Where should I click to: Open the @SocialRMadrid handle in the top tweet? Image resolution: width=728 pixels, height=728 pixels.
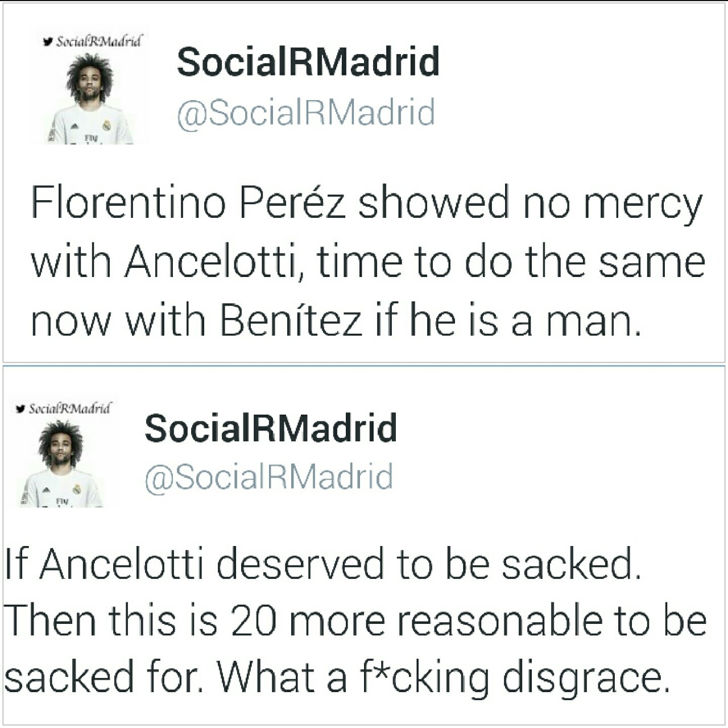306,113
